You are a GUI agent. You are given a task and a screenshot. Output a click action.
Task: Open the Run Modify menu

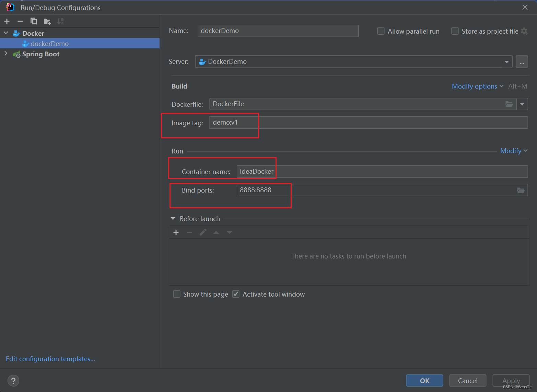click(514, 151)
